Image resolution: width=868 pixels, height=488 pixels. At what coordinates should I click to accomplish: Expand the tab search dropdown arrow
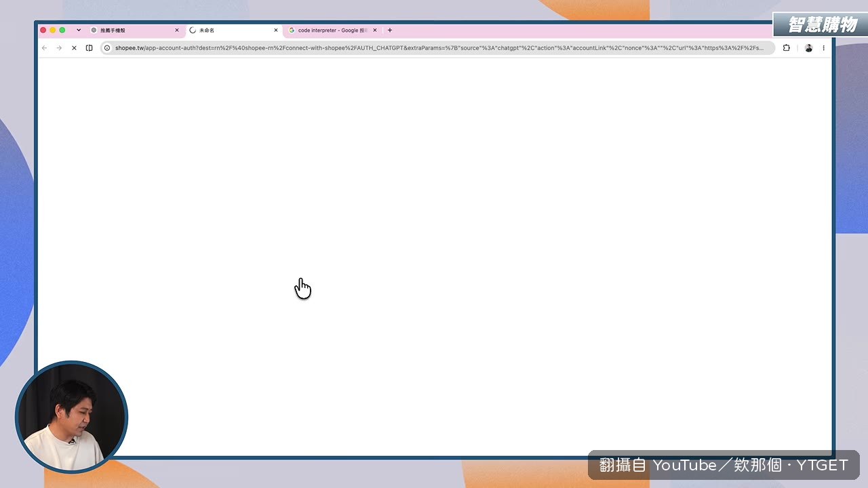click(79, 30)
